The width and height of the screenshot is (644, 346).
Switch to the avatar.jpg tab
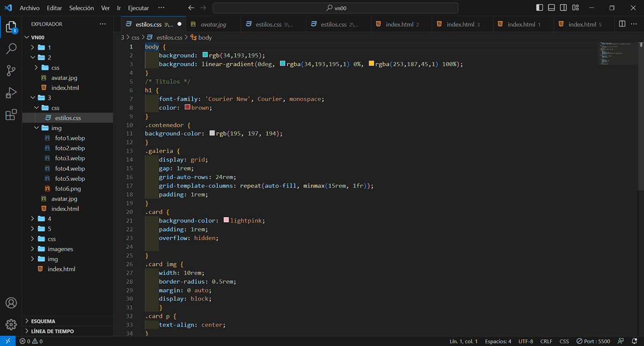click(x=213, y=25)
